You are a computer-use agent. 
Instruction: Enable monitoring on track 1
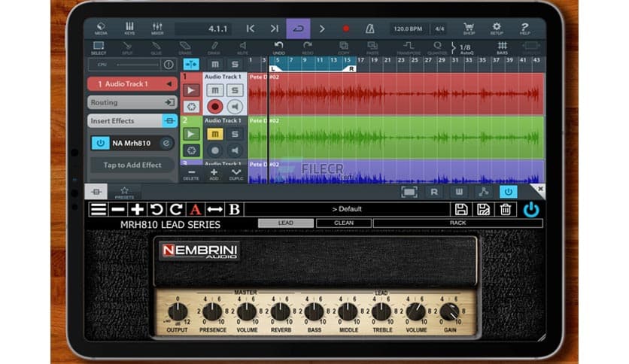[235, 107]
